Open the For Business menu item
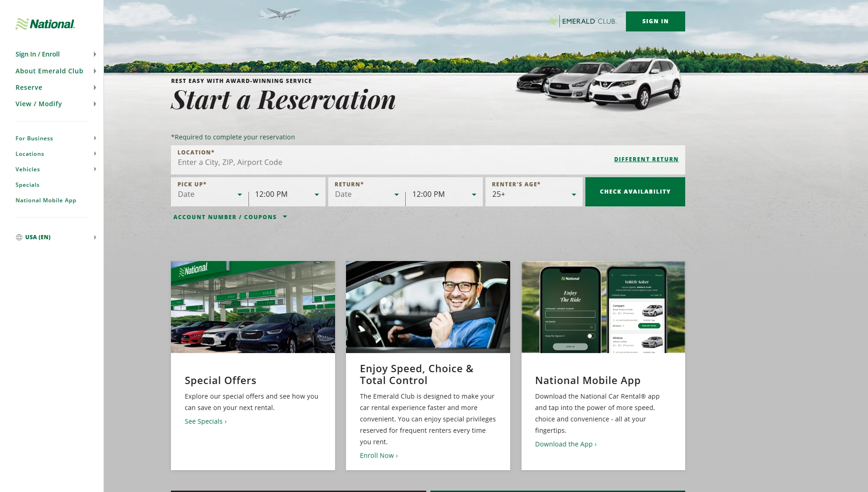This screenshot has width=868, height=492. (x=34, y=138)
